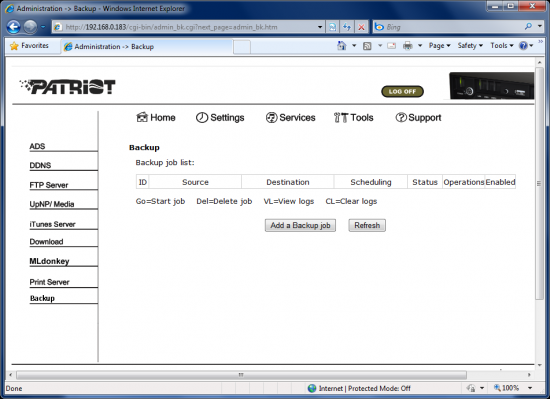550x399 pixels.
Task: Expand the command bar overflow chevron
Action: click(x=541, y=42)
